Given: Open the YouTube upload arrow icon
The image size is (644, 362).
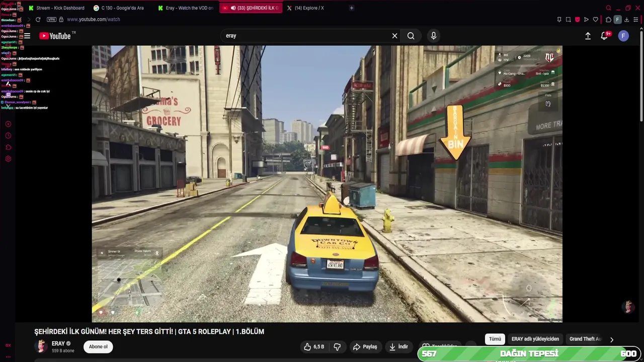Looking at the screenshot, I should pyautogui.click(x=588, y=36).
